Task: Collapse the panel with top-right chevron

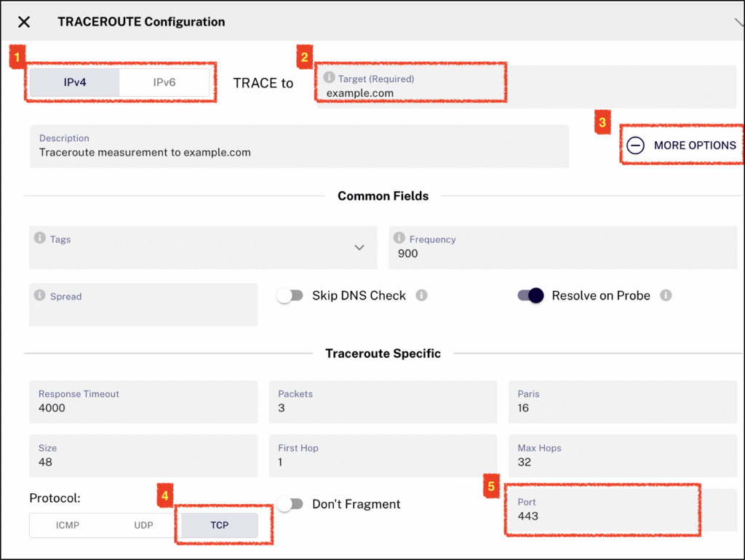Action: coord(738,22)
